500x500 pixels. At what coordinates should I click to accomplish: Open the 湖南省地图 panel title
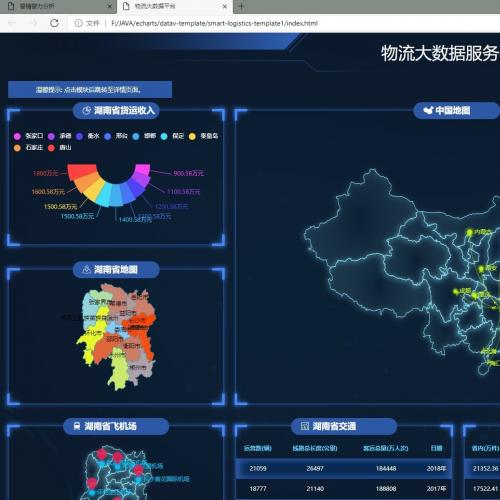[116, 269]
